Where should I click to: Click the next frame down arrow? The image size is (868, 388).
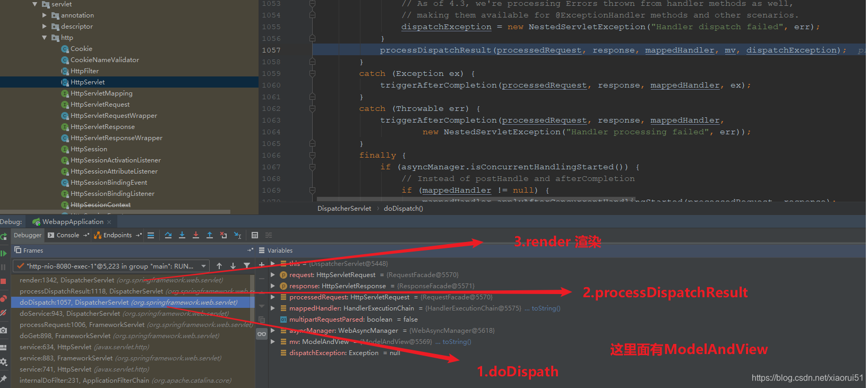(x=233, y=266)
